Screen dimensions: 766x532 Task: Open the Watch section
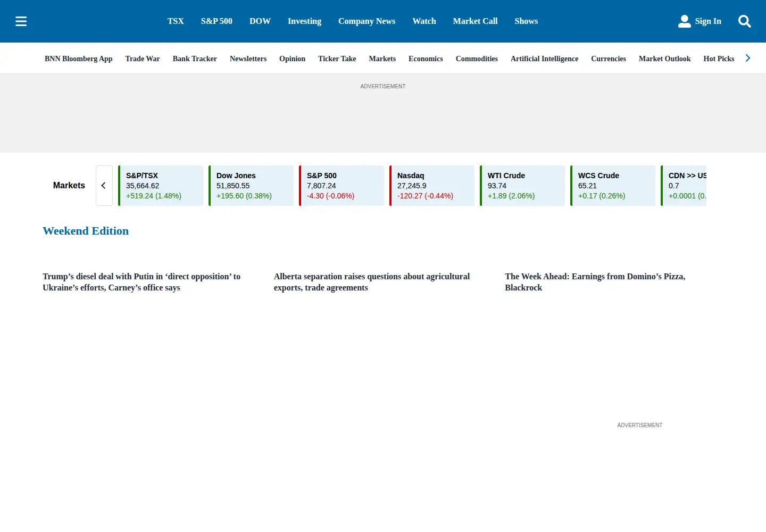(424, 21)
